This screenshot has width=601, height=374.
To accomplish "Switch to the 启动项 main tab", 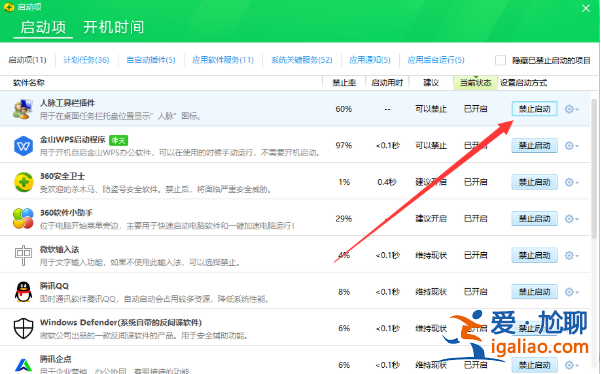I will [x=43, y=28].
